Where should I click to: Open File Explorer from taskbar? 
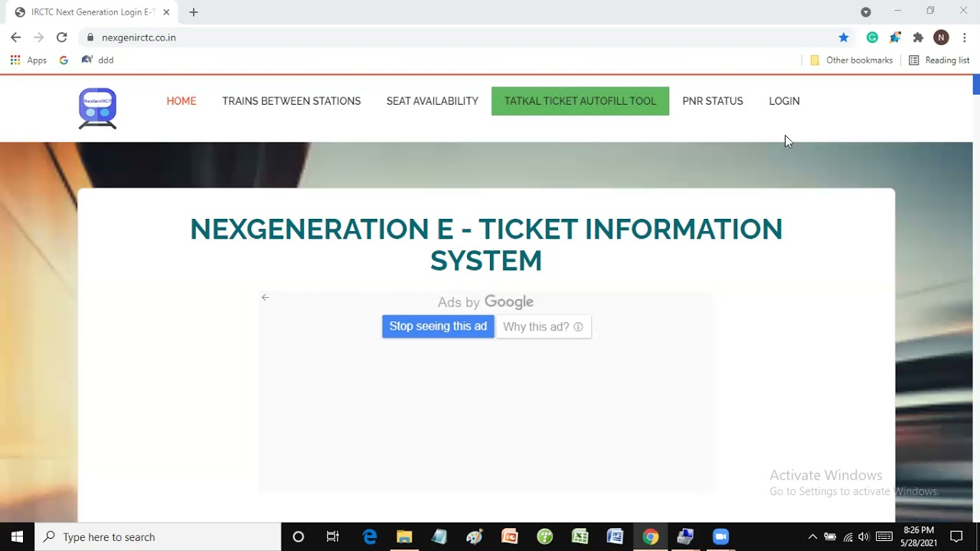(x=404, y=536)
